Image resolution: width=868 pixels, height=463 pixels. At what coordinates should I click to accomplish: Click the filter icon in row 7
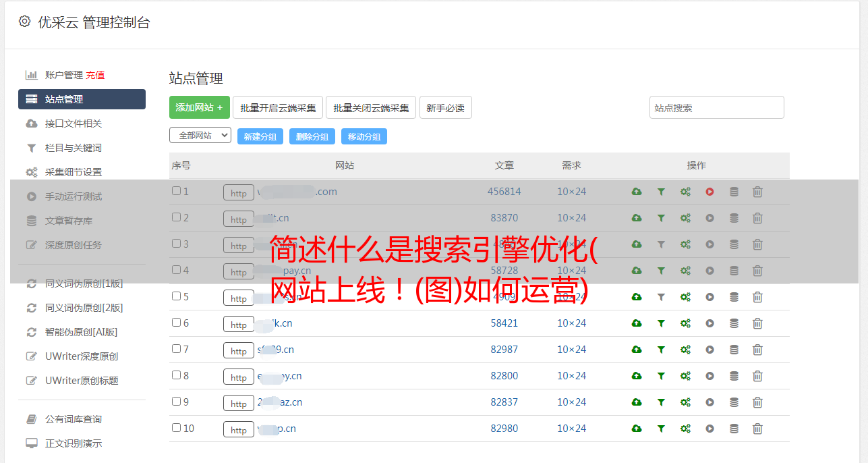pyautogui.click(x=661, y=350)
